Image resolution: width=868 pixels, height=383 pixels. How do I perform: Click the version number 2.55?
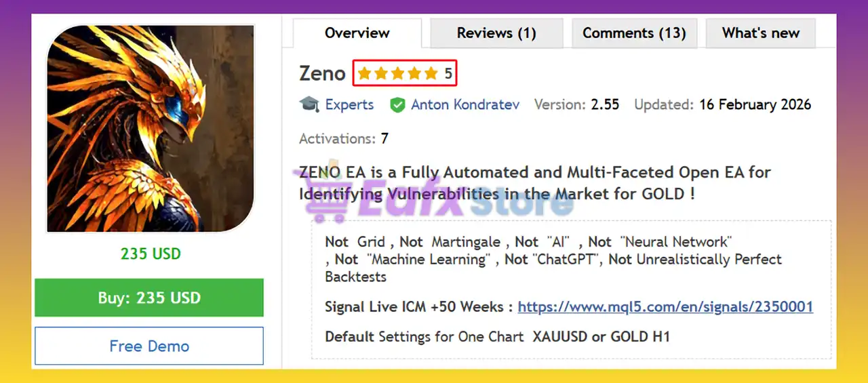[605, 105]
